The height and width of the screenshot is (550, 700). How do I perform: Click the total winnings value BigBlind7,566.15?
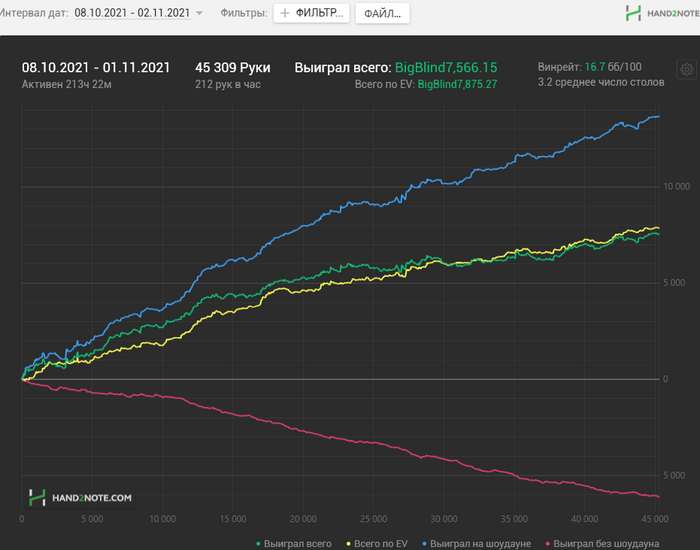click(446, 67)
